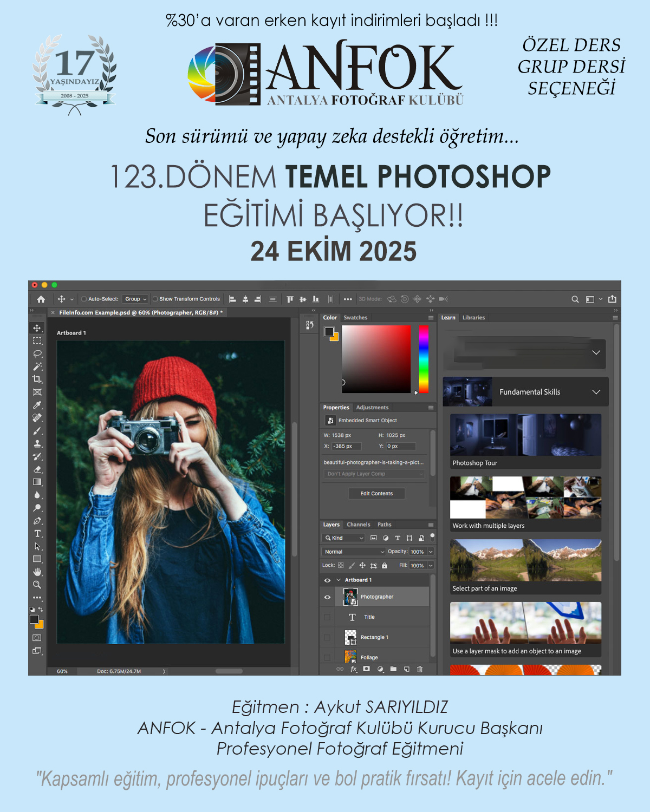Hide the Photographer layer with eye icon
650x812 pixels.
tap(327, 597)
